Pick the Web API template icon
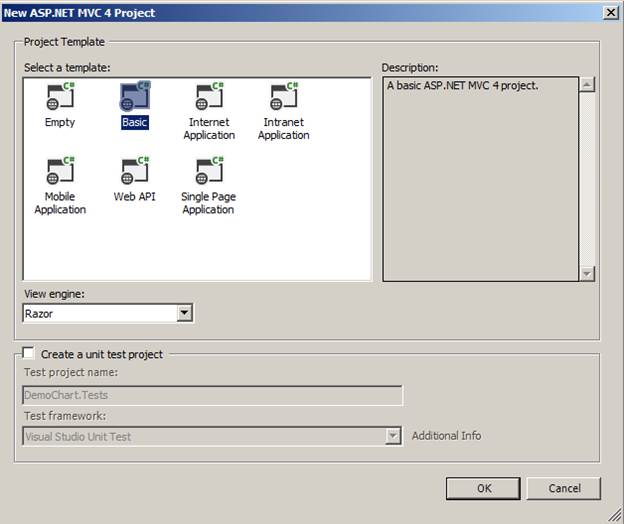624x524 pixels. [135, 171]
